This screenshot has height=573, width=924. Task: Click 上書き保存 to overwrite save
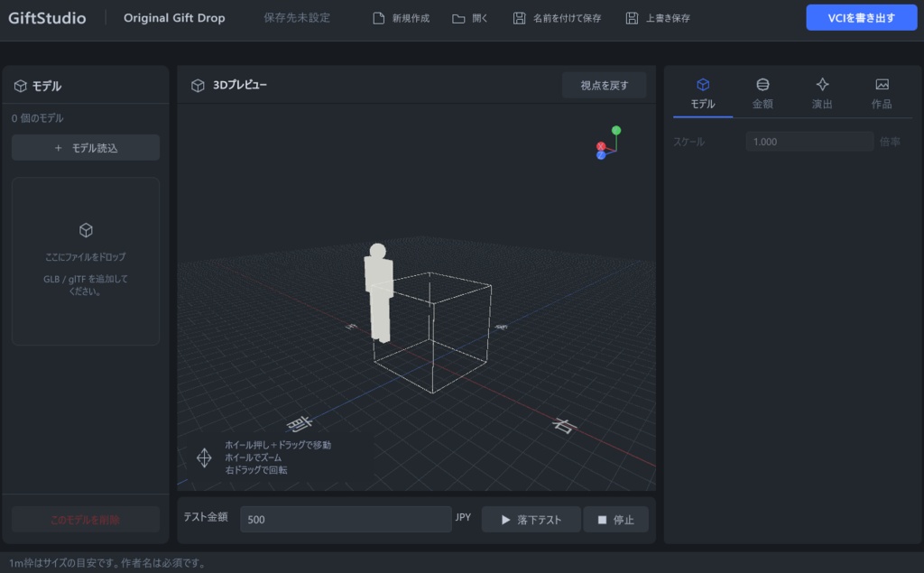click(x=668, y=18)
